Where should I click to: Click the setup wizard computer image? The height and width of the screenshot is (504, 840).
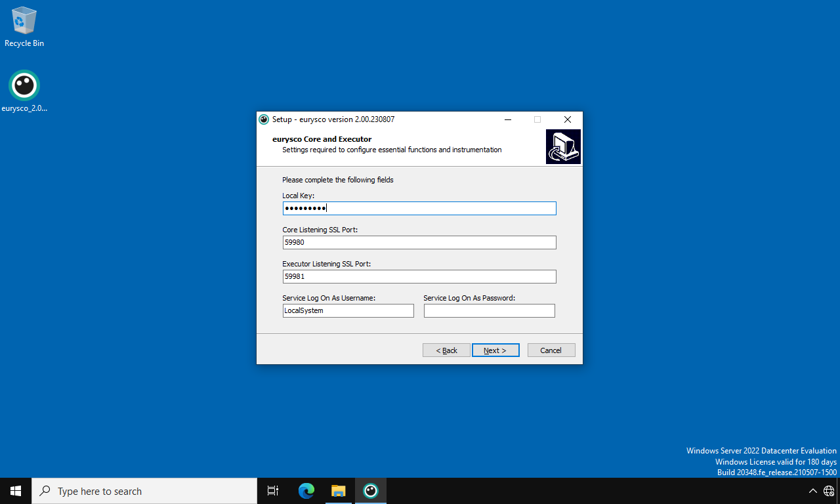click(x=563, y=146)
